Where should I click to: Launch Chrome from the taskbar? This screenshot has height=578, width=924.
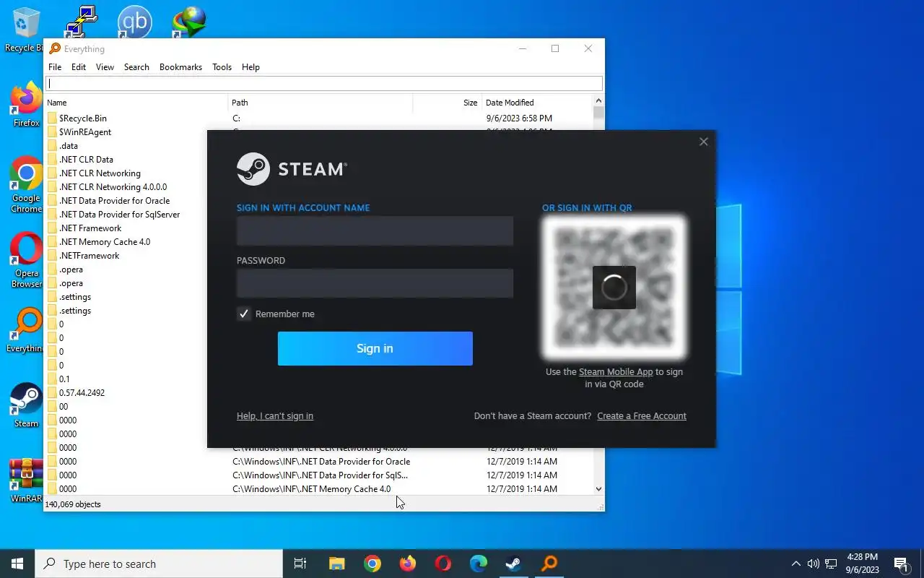372,564
